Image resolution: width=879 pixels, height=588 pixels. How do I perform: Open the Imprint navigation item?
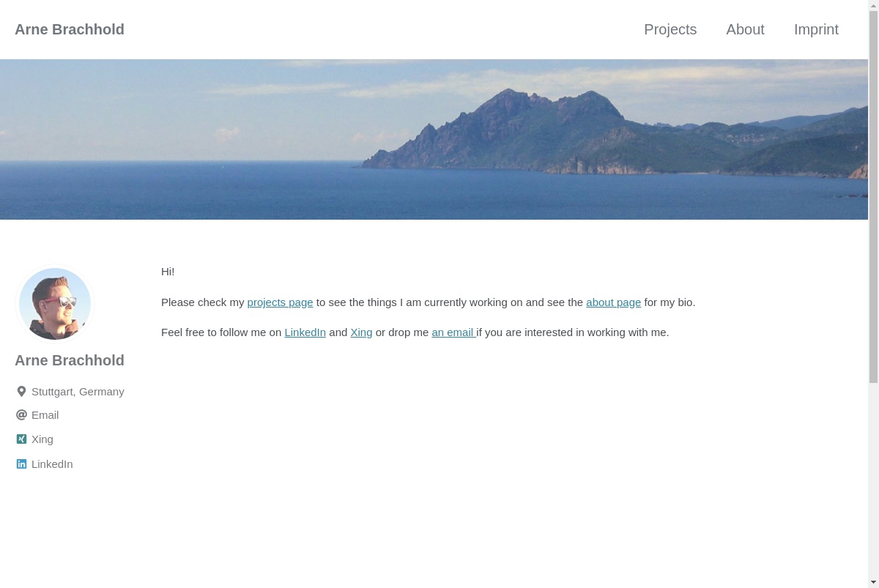[816, 29]
